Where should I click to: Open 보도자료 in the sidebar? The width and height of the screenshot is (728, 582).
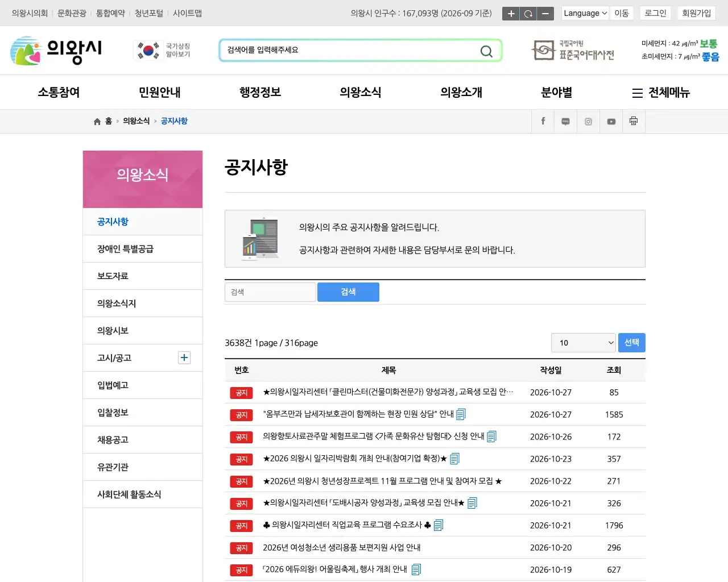[143, 276]
